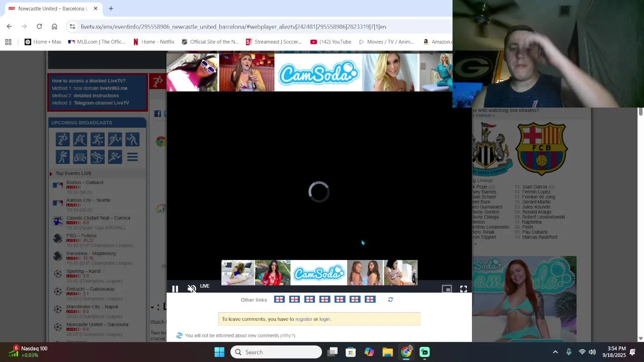Open the Telegram channel LiveTV link
The height and width of the screenshot is (362, 644).
pyautogui.click(x=102, y=103)
